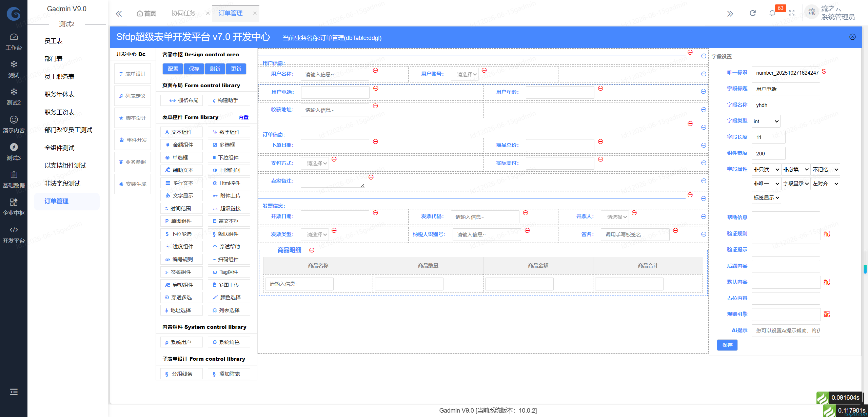The image size is (868, 417).
Task: Toggle fullscreen icon in top bar
Action: (x=792, y=13)
